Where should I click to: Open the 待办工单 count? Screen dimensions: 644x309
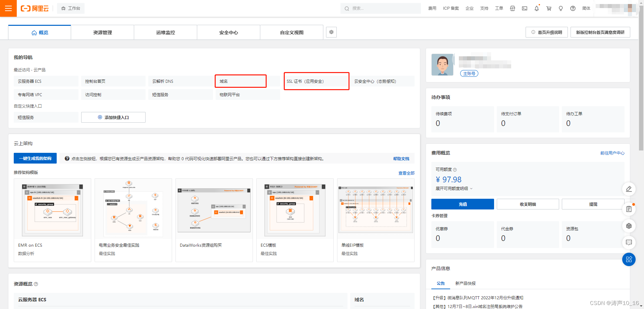[x=568, y=123]
